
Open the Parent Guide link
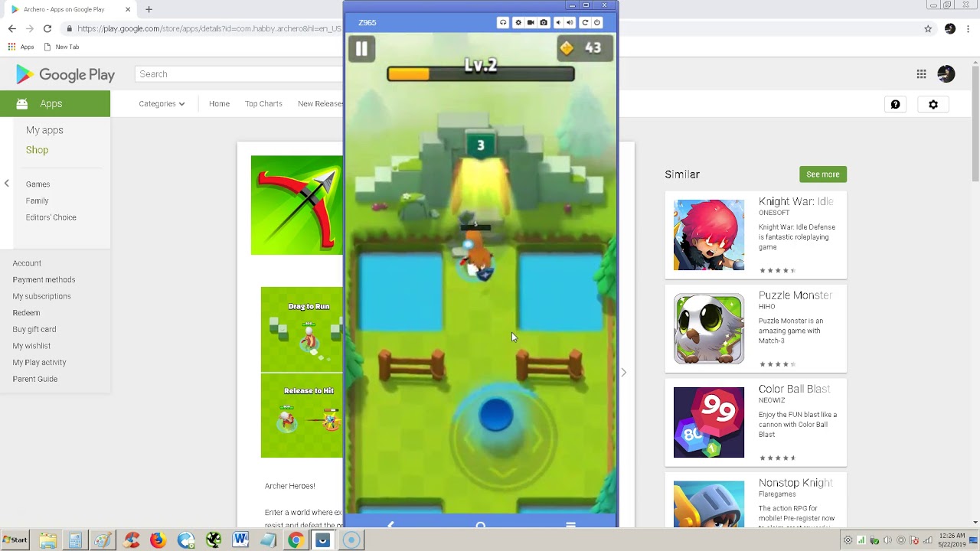click(34, 380)
